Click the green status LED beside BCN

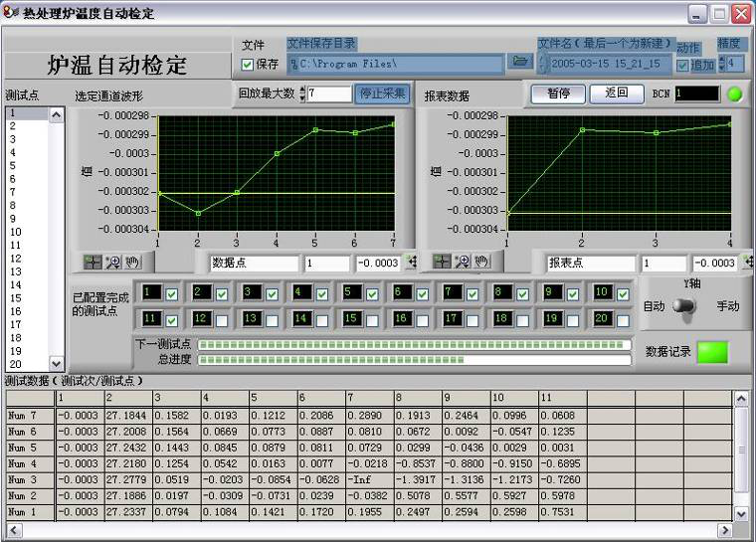coord(735,94)
